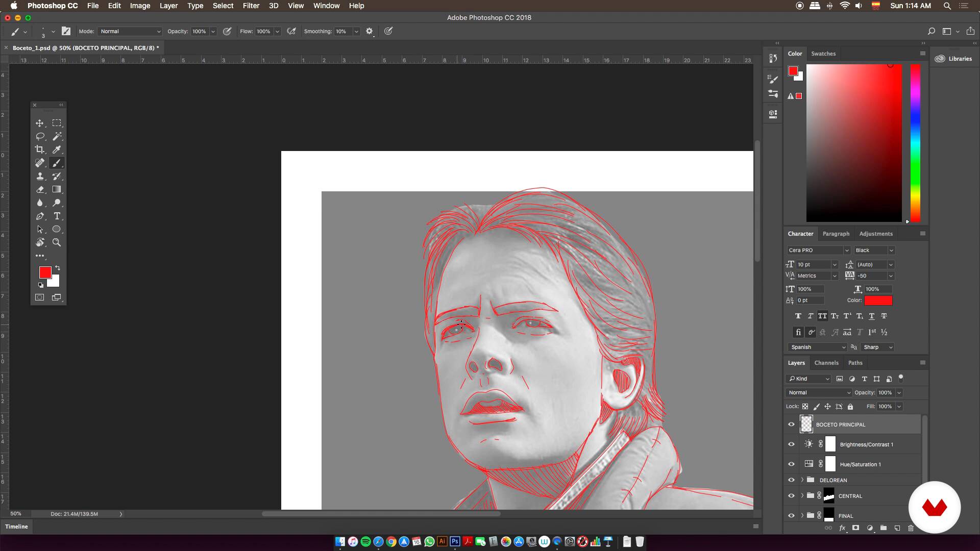This screenshot has height=551, width=980.
Task: Hide the DELOREAN group
Action: 791,480
